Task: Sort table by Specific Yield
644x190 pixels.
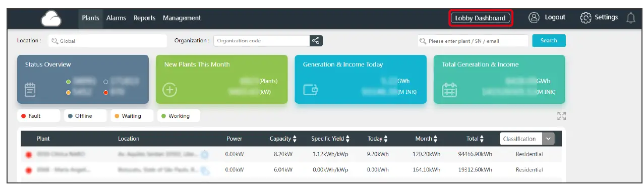Action: coord(347,139)
